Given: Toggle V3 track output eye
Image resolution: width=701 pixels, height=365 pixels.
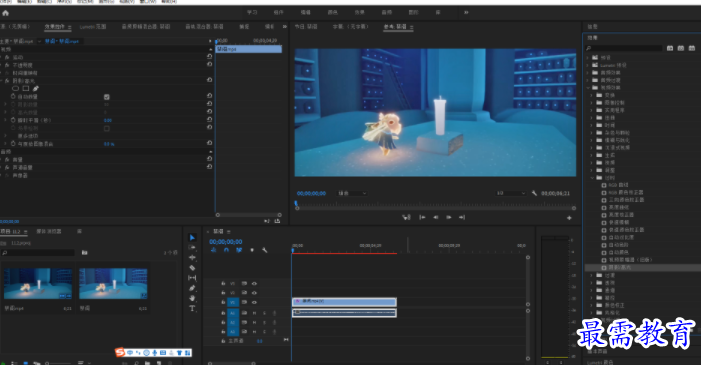Looking at the screenshot, I should click(x=254, y=284).
